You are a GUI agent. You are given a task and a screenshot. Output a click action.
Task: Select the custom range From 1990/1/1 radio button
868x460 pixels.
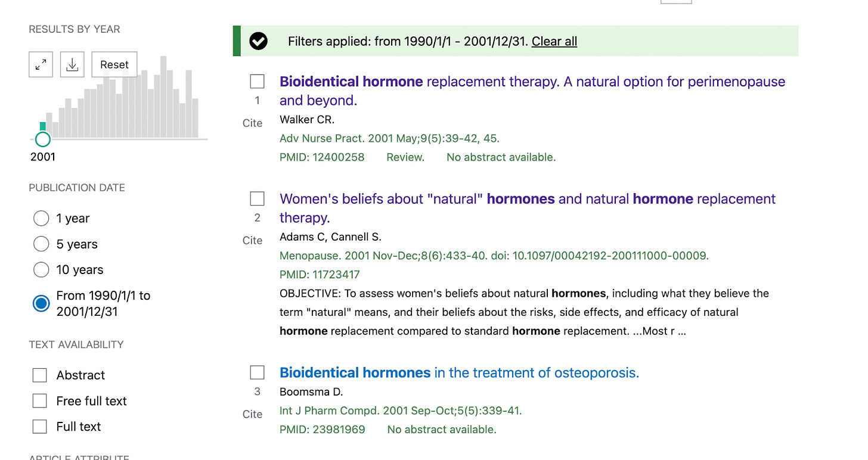click(x=41, y=303)
